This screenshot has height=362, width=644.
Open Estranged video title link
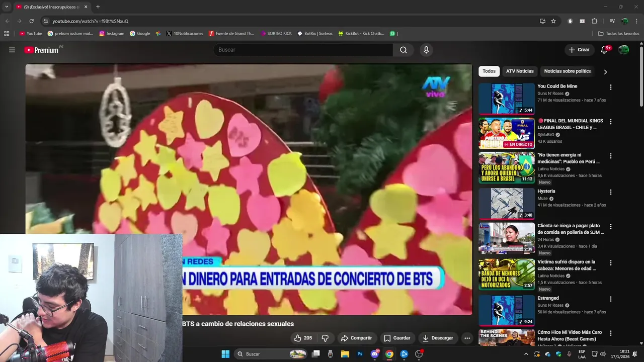(548, 298)
